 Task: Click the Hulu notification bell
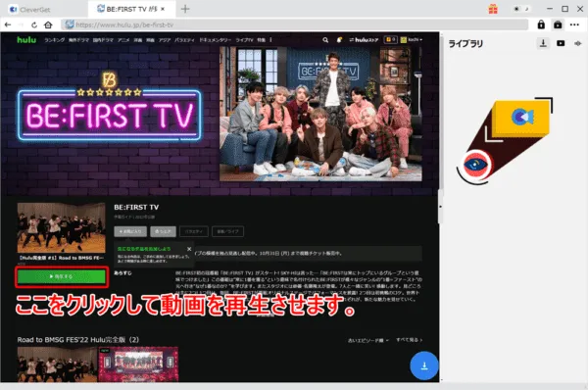tap(339, 40)
